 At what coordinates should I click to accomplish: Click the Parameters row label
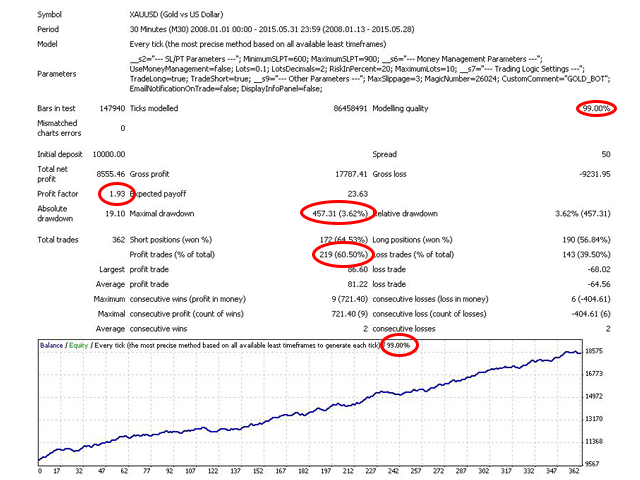57,74
